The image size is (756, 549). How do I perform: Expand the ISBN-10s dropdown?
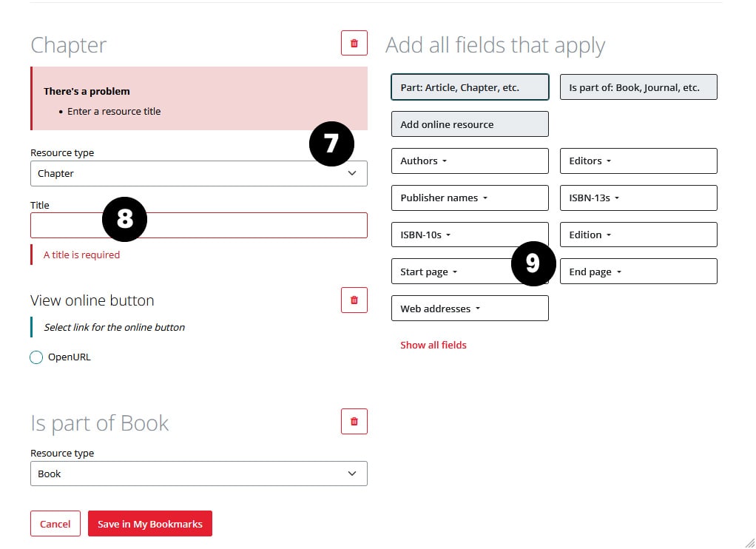[x=469, y=235]
